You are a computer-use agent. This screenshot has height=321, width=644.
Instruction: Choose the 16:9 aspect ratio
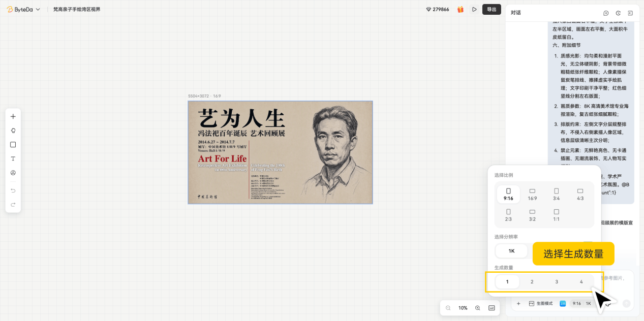tap(532, 194)
